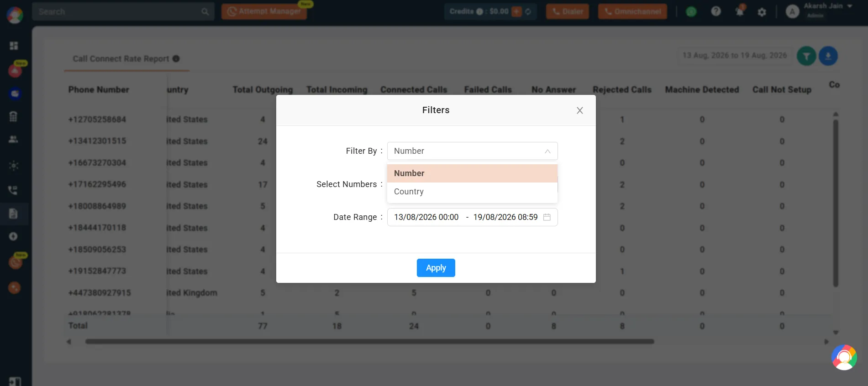Image resolution: width=868 pixels, height=386 pixels.
Task: Click the report date range display
Action: pyautogui.click(x=735, y=56)
